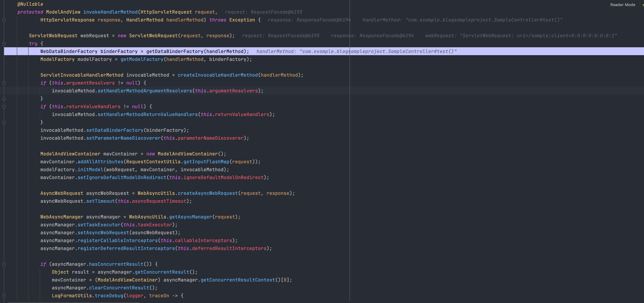Collapse the hasConcurrentResult if-block fold marker

4,264
